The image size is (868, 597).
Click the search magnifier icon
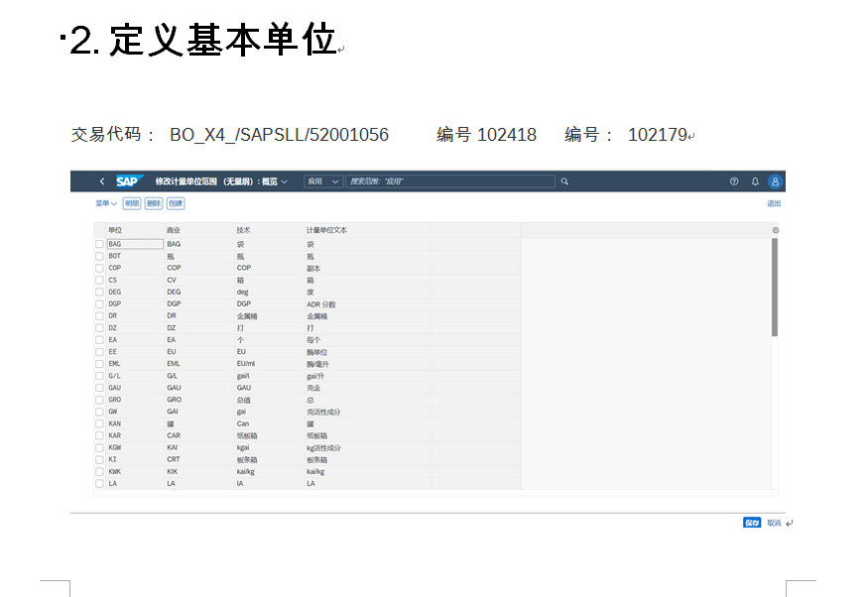click(x=564, y=181)
